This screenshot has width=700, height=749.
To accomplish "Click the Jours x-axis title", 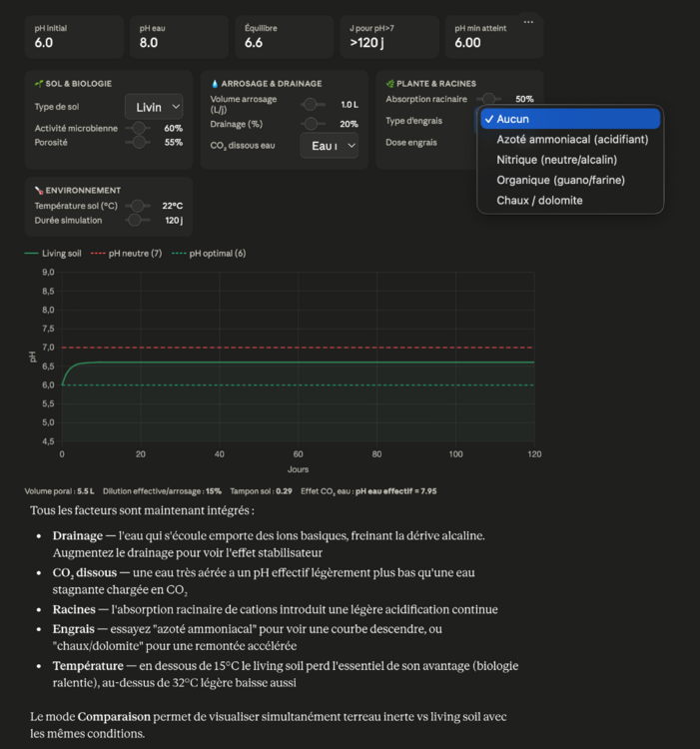I will [x=298, y=469].
